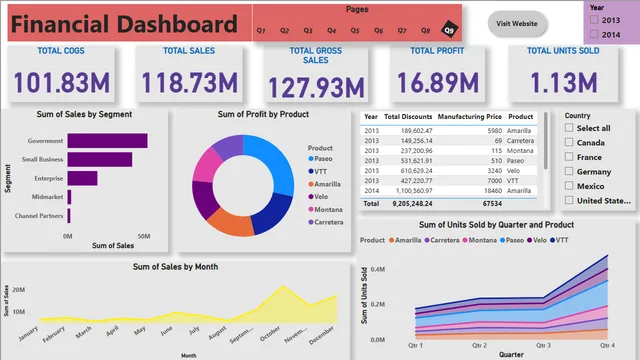Go to page Q5
The height and width of the screenshot is (360, 640).
pos(355,31)
